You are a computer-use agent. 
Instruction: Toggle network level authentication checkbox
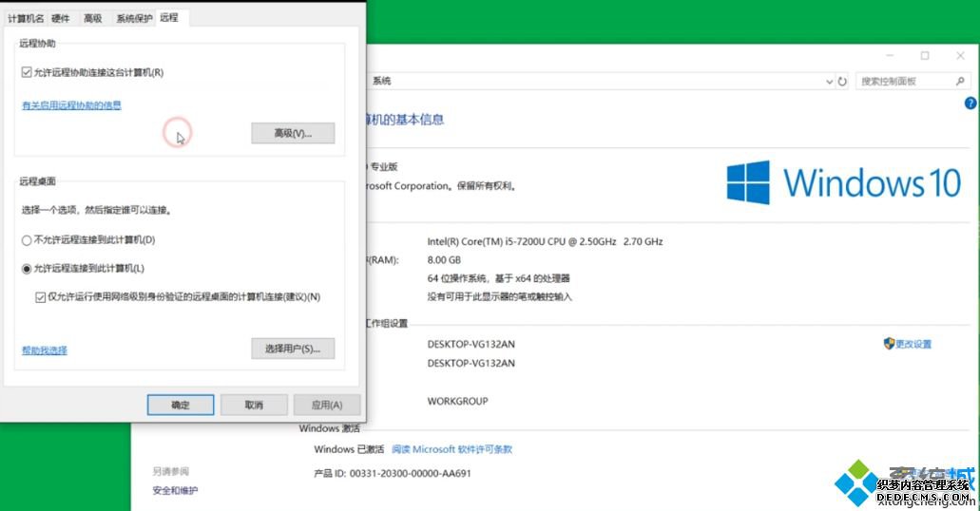pyautogui.click(x=41, y=297)
